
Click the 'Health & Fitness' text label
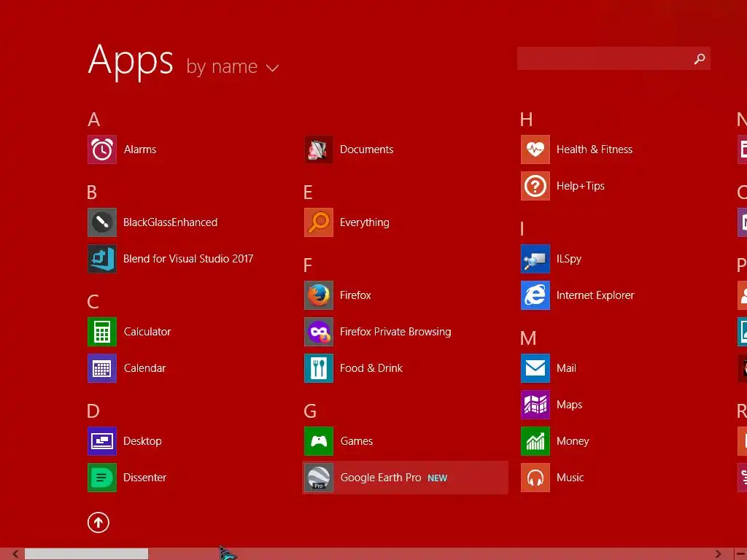[x=595, y=149]
